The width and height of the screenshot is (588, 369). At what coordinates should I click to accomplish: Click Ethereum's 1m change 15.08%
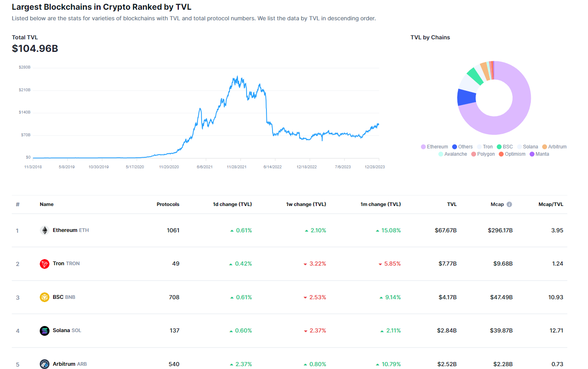(388, 230)
